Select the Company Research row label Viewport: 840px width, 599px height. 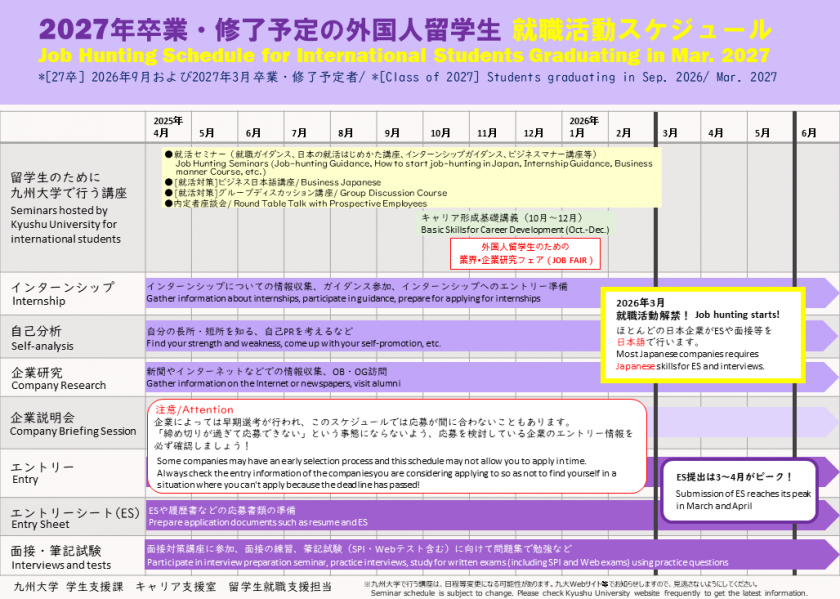pos(58,378)
